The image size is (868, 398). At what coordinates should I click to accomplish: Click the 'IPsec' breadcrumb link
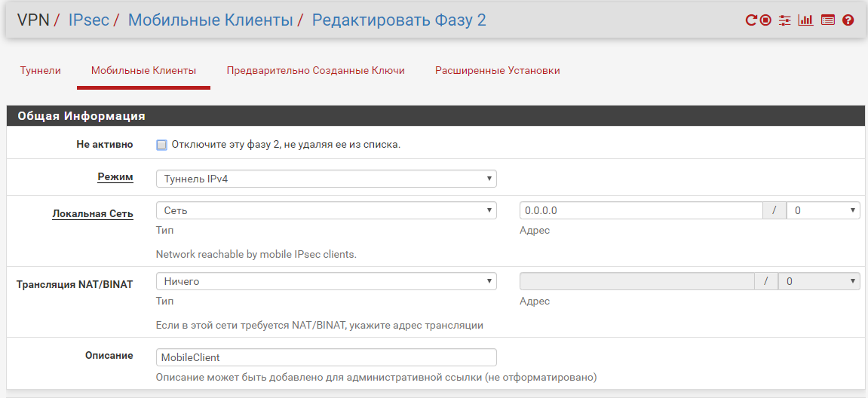(x=88, y=20)
